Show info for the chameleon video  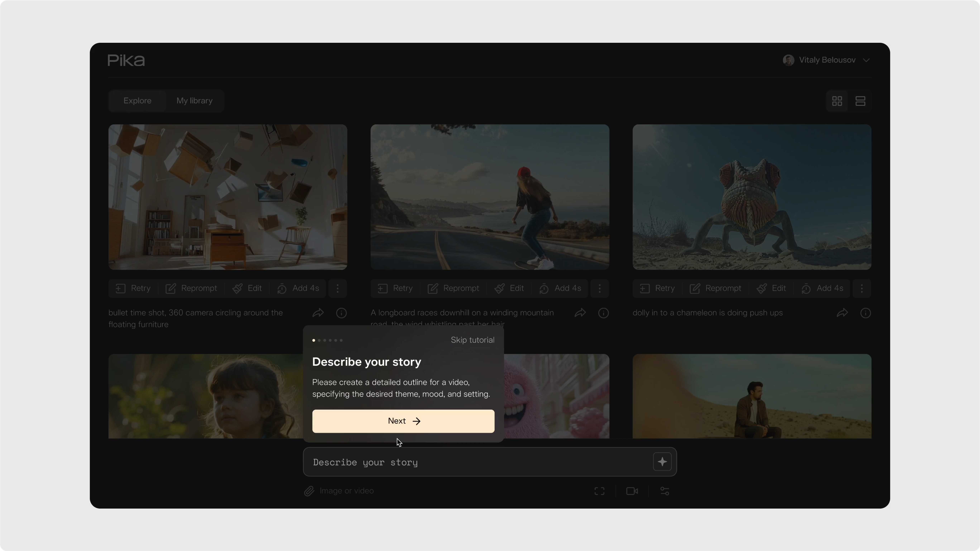tap(866, 313)
